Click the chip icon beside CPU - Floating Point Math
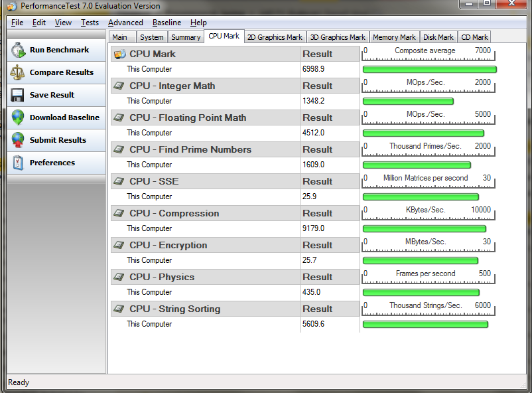The width and height of the screenshot is (532, 393). coord(119,118)
